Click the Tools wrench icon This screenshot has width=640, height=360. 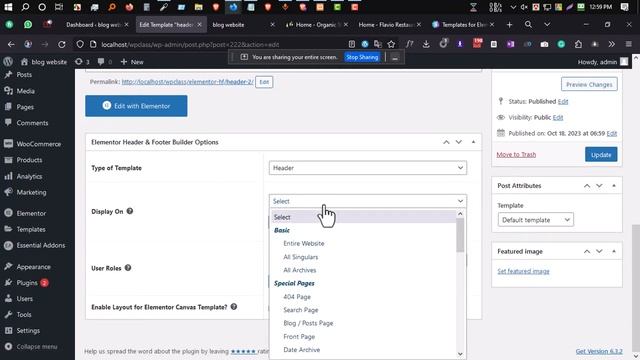coord(8,314)
